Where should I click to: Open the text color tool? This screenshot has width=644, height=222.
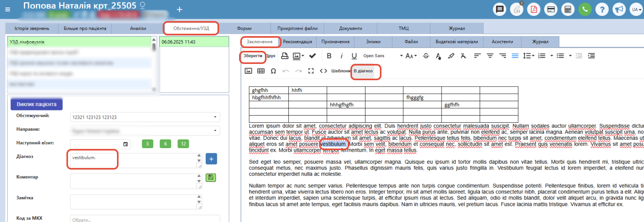tap(438, 56)
